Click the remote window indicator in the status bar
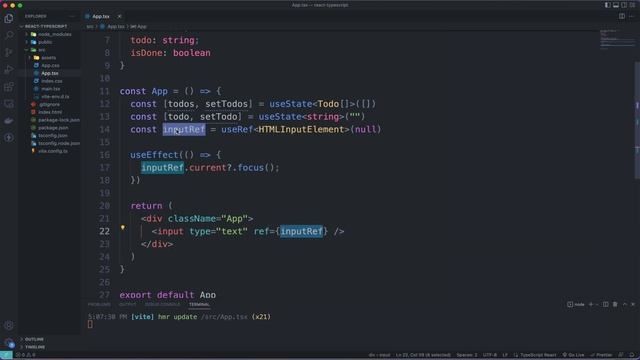Screen dimensions: 640x360 tap(6, 355)
